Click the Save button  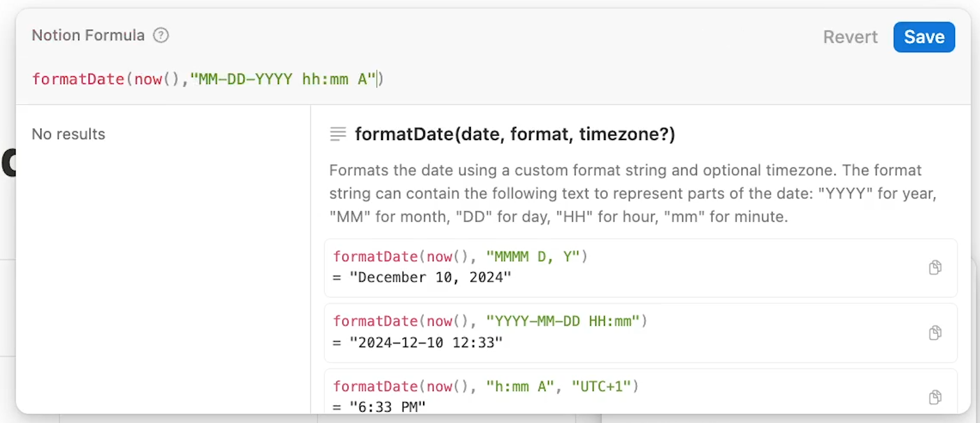pyautogui.click(x=924, y=37)
